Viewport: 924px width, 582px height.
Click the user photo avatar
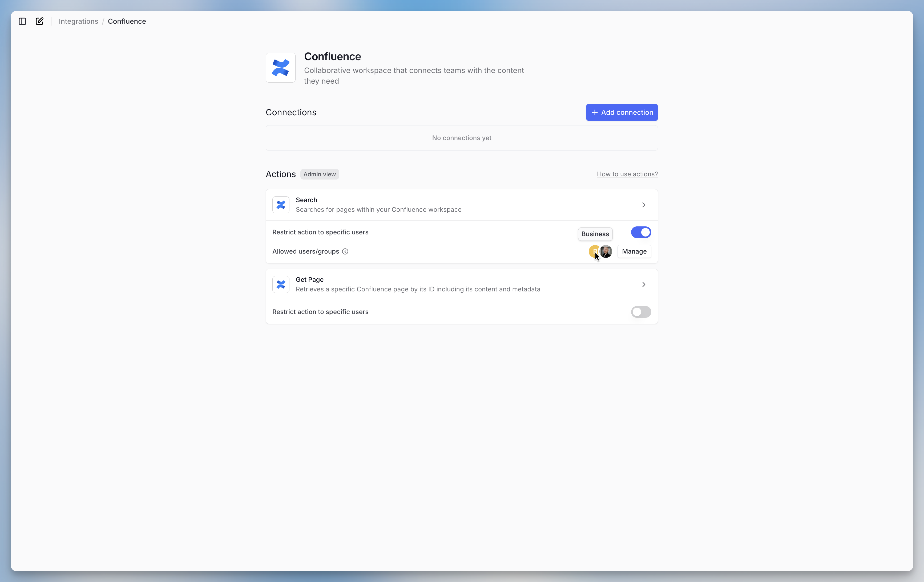click(606, 251)
